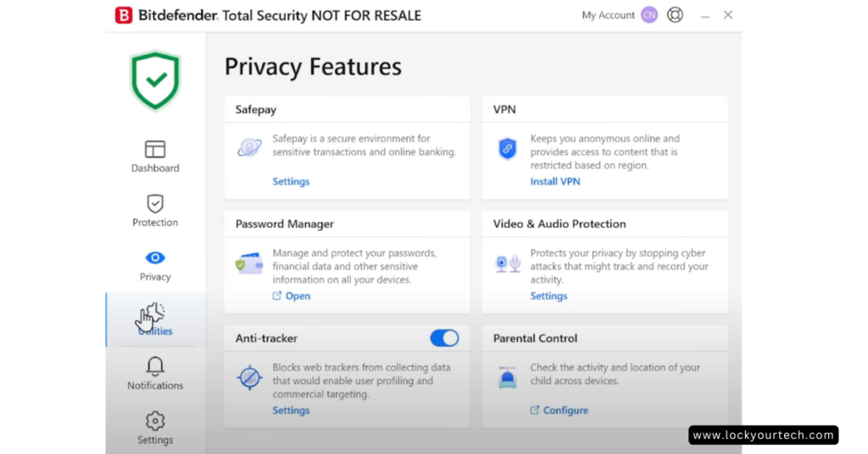
Task: Open the Settings gear in sidebar
Action: point(155,421)
